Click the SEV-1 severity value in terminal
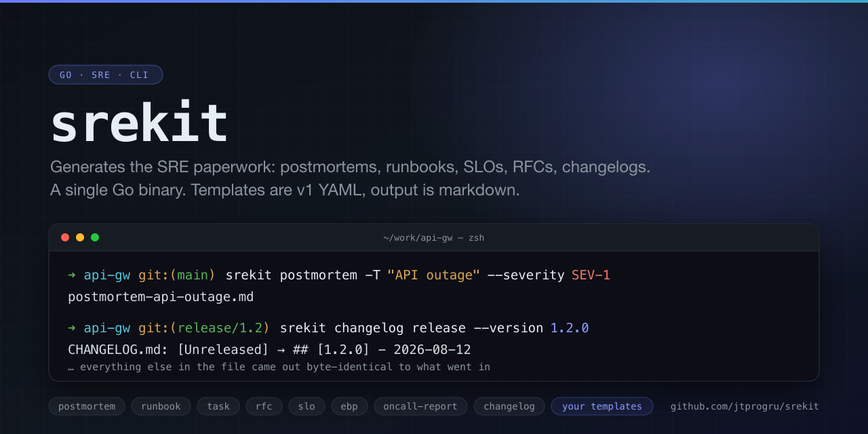 (x=591, y=275)
